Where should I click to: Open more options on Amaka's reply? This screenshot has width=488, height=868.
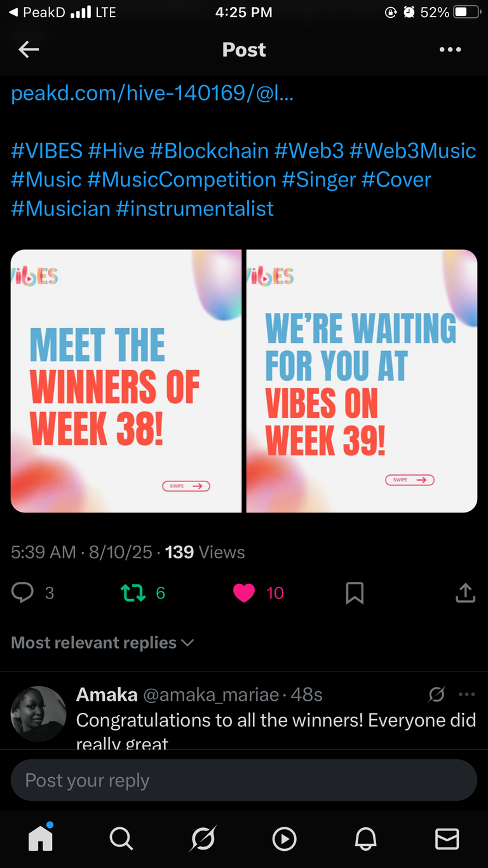pos(466,694)
